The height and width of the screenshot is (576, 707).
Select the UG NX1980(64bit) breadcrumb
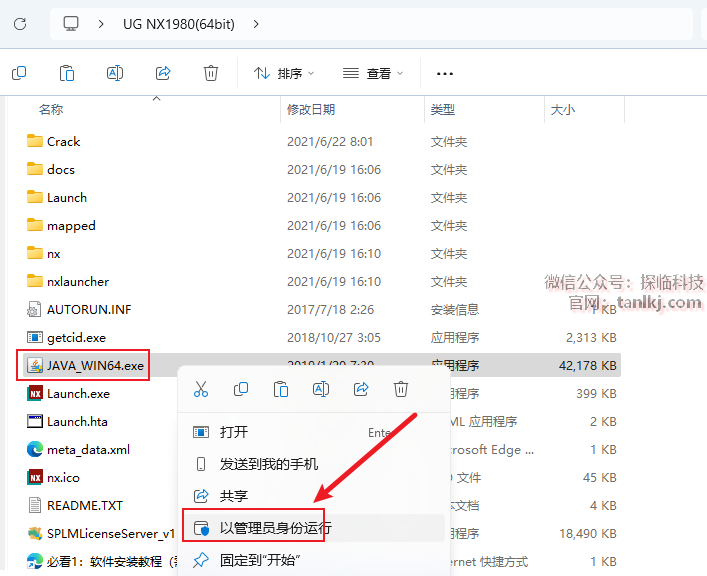[179, 24]
